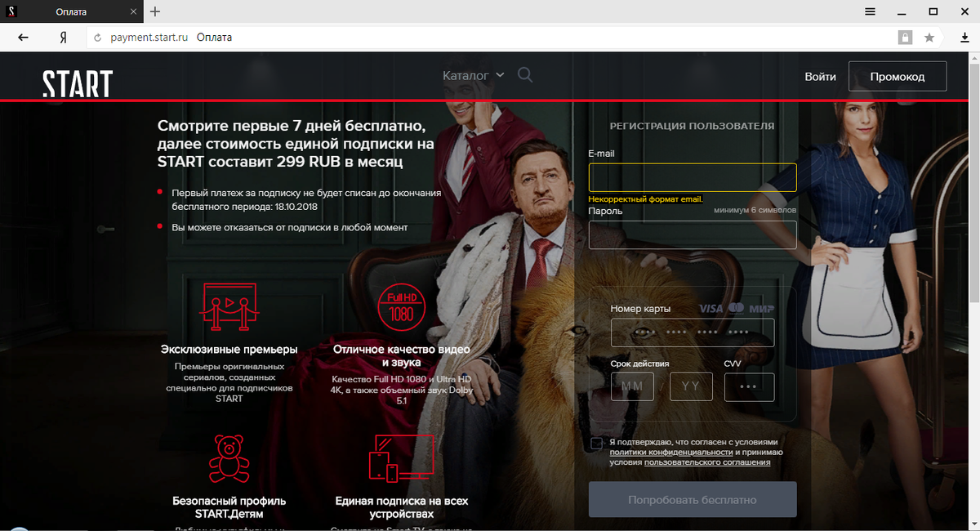The height and width of the screenshot is (531, 980).
Task: Click the VISA card logo
Action: tap(711, 309)
